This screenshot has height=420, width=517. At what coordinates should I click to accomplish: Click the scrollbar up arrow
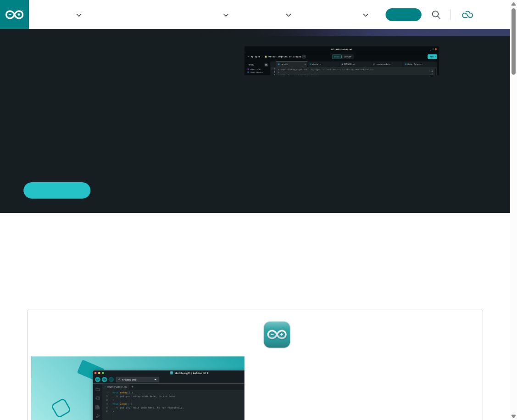tap(513, 4)
